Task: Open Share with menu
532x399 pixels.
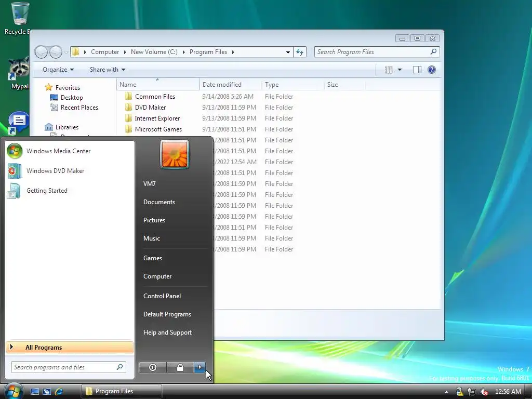Action: (x=107, y=70)
